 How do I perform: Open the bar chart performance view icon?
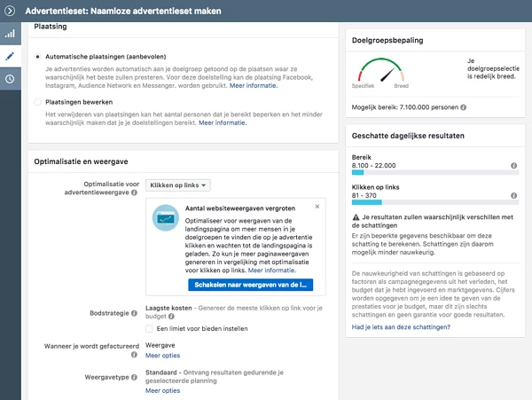10,34
